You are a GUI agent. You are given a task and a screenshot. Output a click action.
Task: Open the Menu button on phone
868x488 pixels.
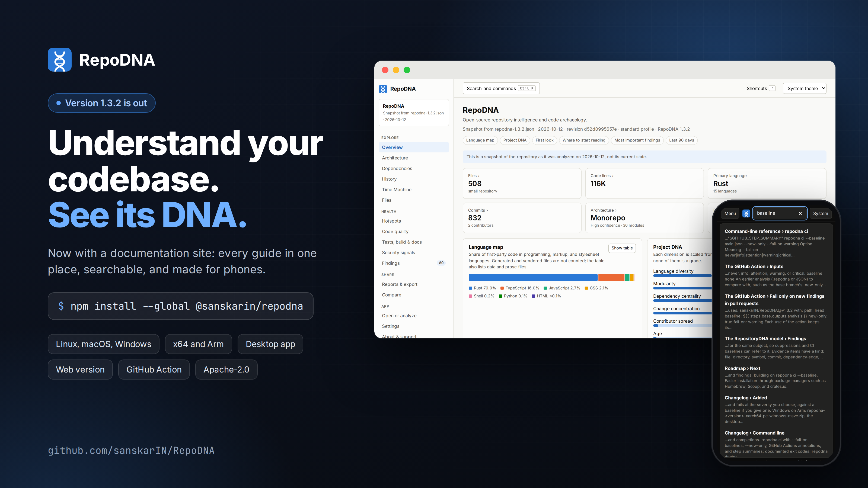730,214
